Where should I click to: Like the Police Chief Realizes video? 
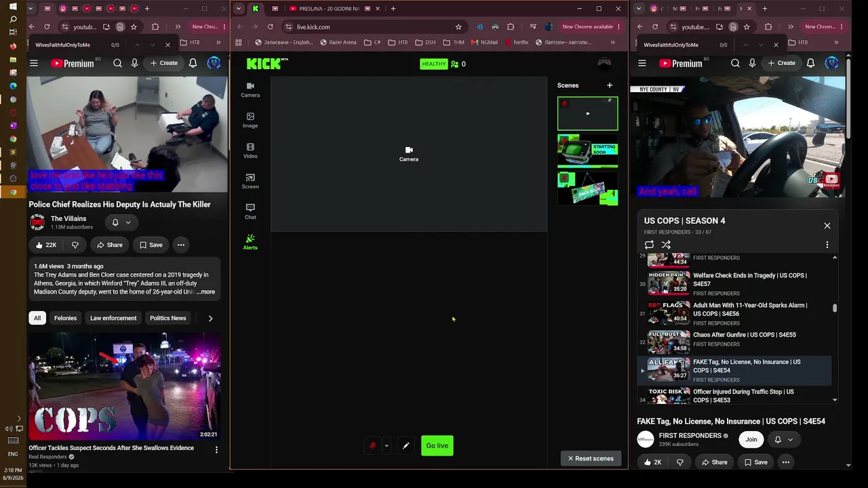(x=46, y=245)
